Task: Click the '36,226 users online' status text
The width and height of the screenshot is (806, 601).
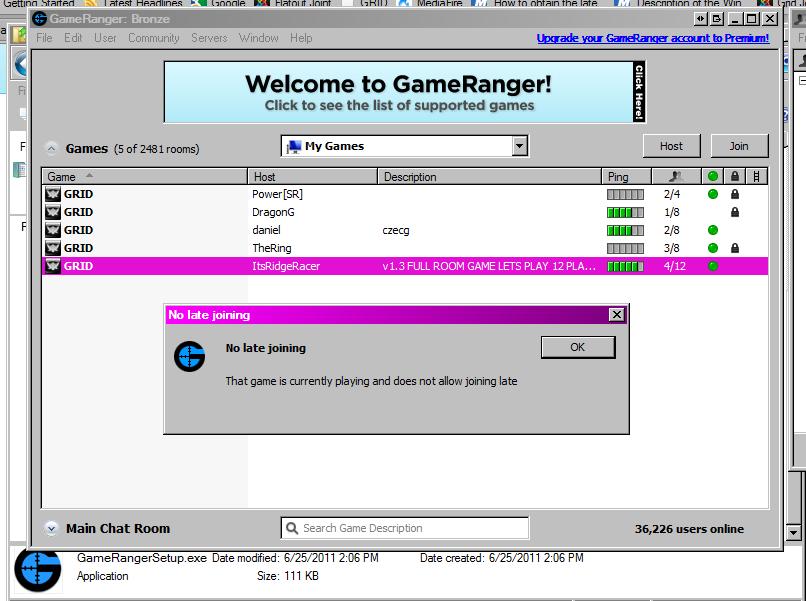Action: pyautogui.click(x=689, y=529)
